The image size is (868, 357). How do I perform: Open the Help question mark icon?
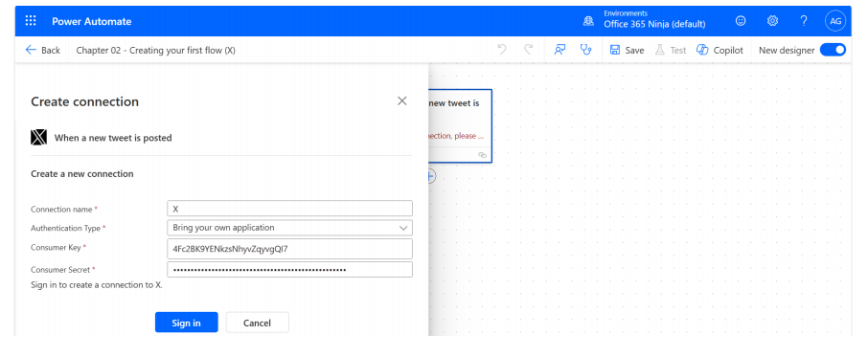coord(804,21)
